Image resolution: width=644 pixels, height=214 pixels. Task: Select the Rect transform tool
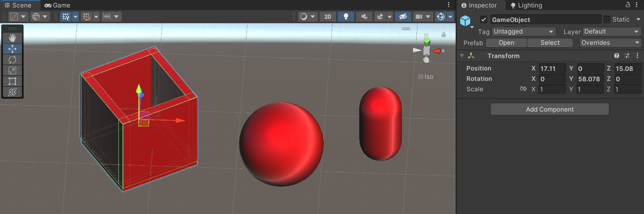pyautogui.click(x=12, y=81)
